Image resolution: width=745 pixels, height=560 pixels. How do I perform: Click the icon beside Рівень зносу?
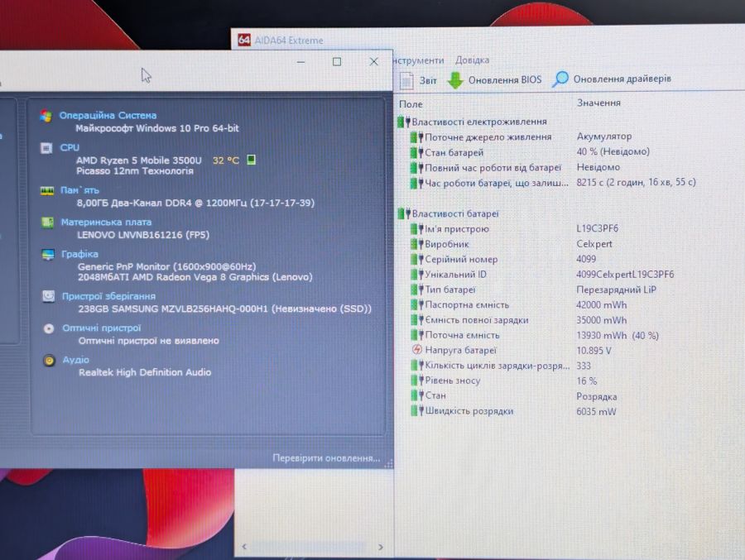(416, 381)
